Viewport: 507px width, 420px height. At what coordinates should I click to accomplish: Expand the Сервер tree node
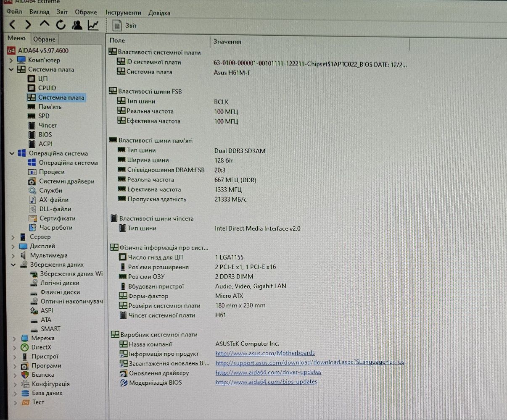(13, 237)
